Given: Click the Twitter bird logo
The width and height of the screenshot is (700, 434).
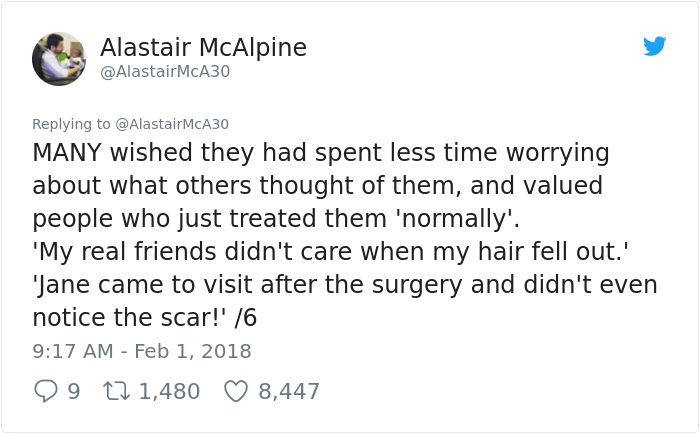Looking at the screenshot, I should (654, 46).
